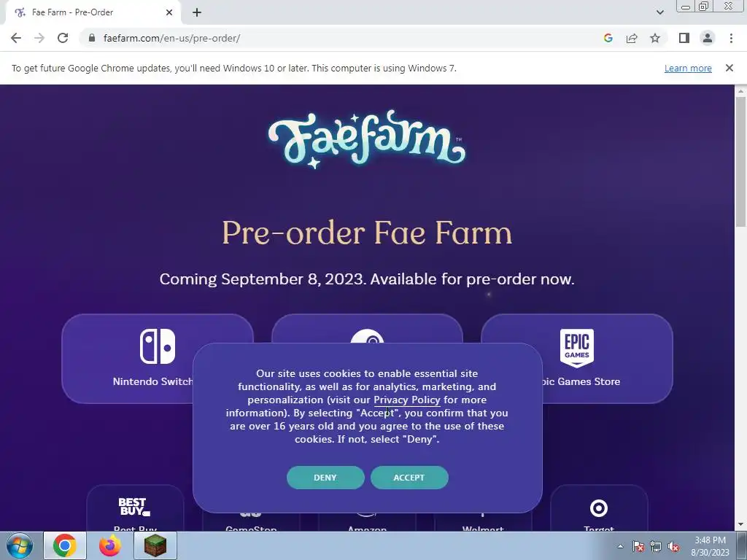The height and width of the screenshot is (560, 747).
Task: Reload the Fae Farm page
Action: (x=63, y=38)
